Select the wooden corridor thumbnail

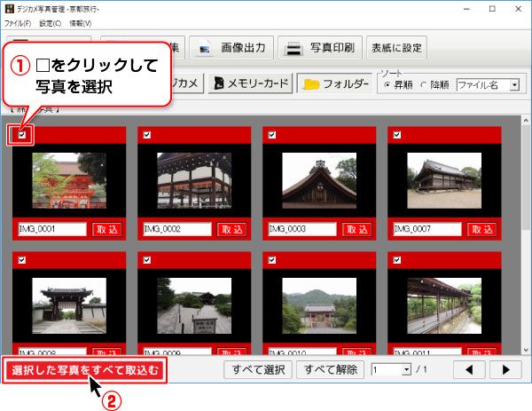click(x=444, y=305)
